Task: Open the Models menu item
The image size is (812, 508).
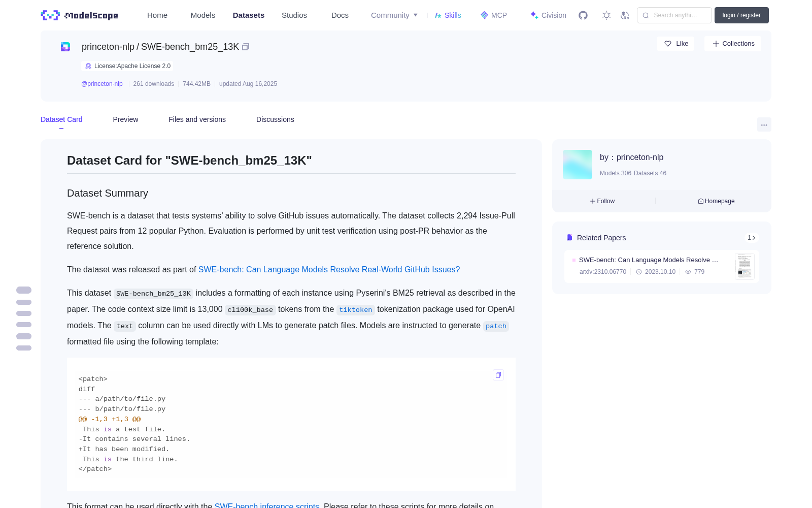Action: pos(203,15)
